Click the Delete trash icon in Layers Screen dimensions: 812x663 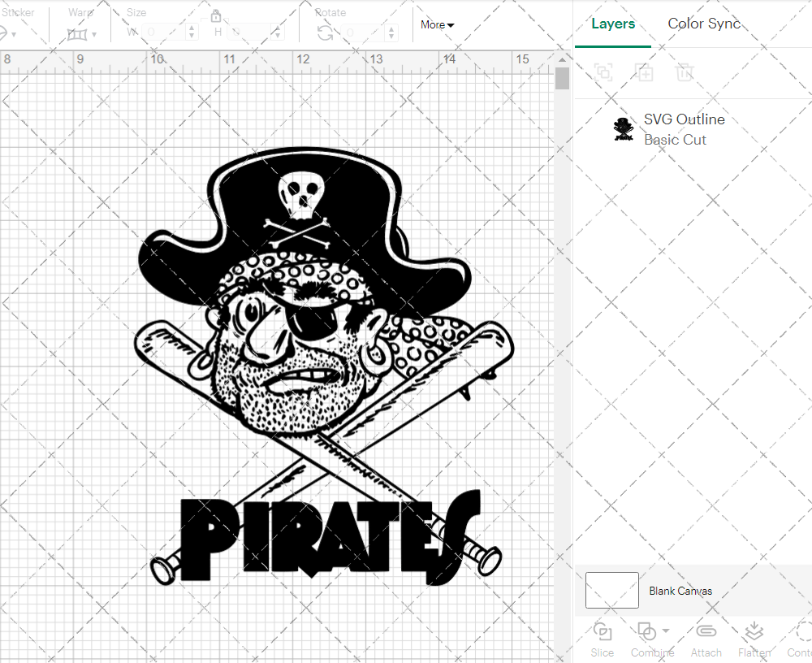click(685, 72)
